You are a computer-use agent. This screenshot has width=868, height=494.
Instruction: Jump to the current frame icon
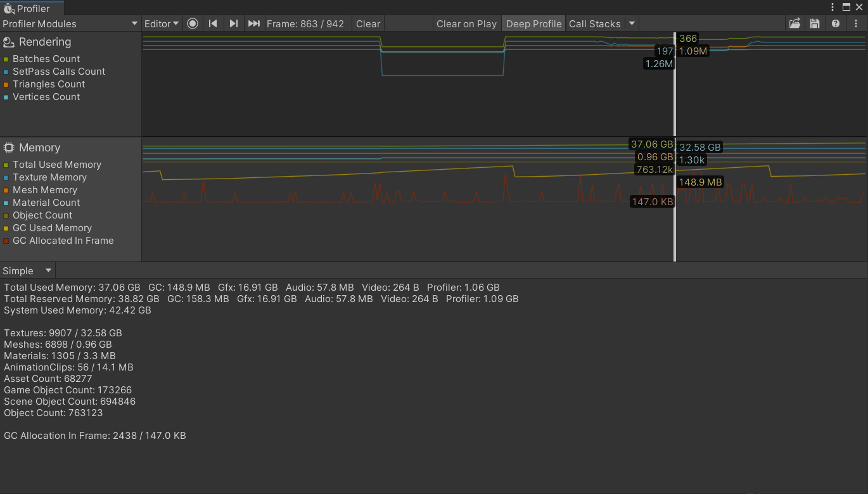[x=254, y=23]
